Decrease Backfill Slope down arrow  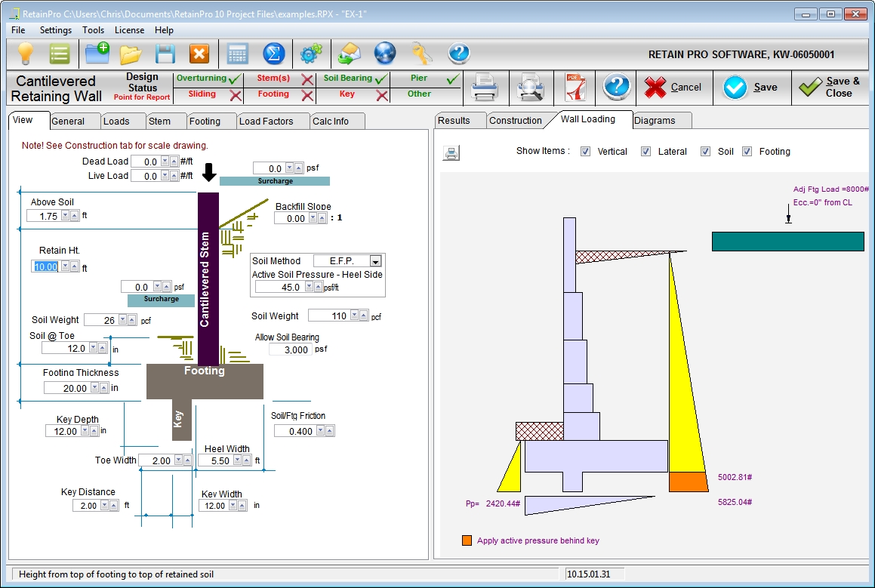coord(313,218)
